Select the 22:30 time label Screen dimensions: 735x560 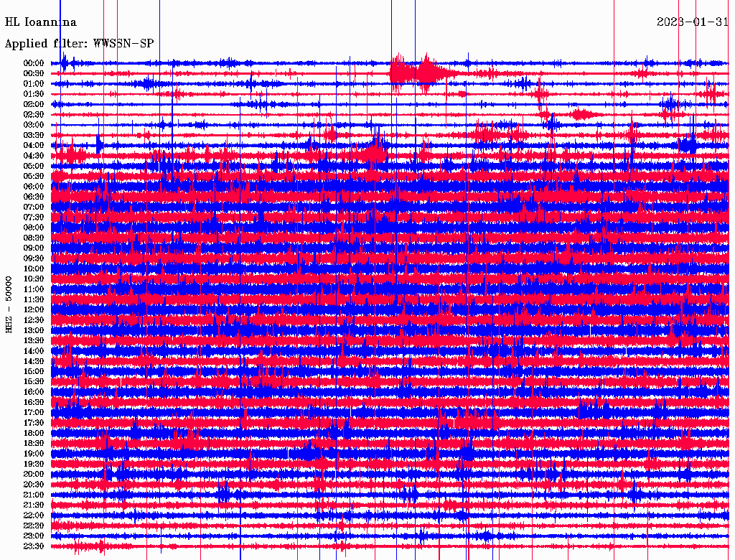pos(34,526)
